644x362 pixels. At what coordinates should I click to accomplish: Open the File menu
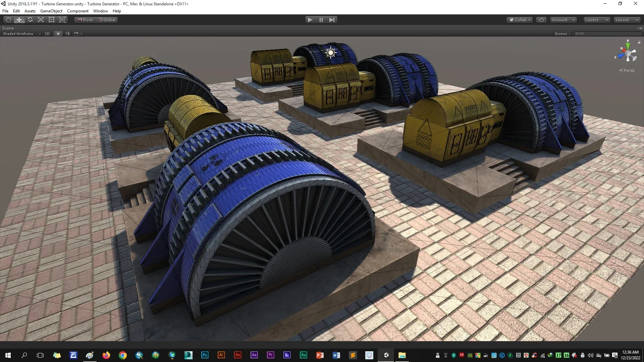[x=5, y=11]
